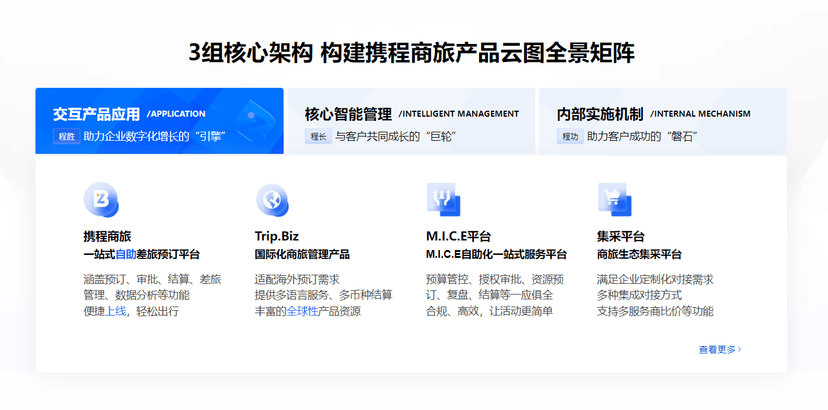Click the chevron beside 查看更多

739,349
